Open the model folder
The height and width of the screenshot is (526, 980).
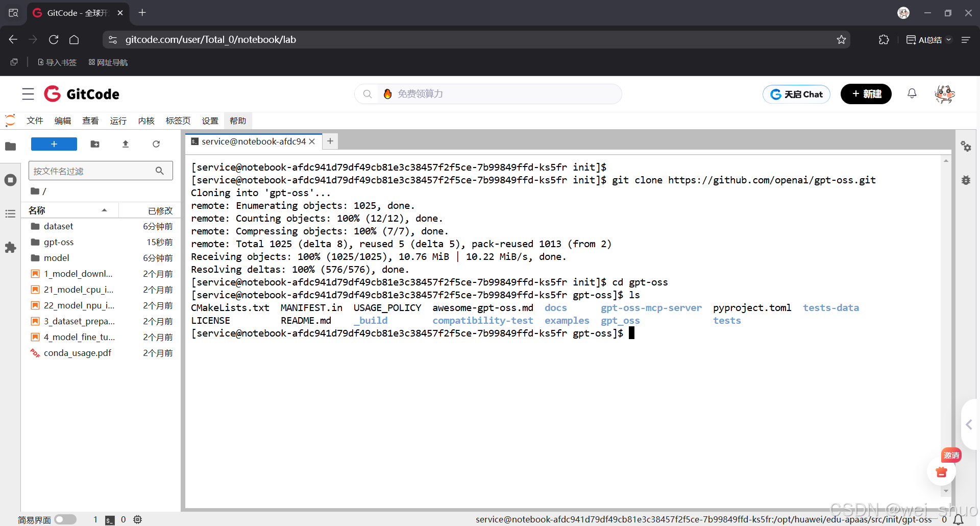101,258
